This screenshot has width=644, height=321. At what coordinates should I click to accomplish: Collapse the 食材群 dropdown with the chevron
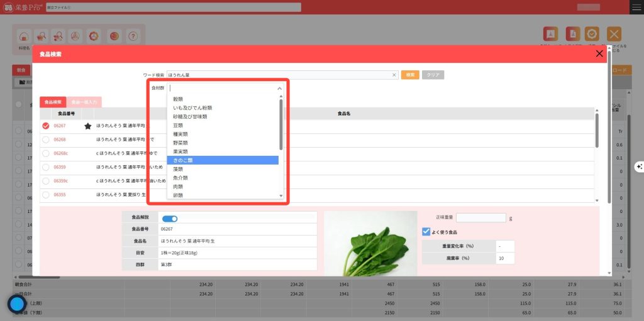[x=280, y=89]
